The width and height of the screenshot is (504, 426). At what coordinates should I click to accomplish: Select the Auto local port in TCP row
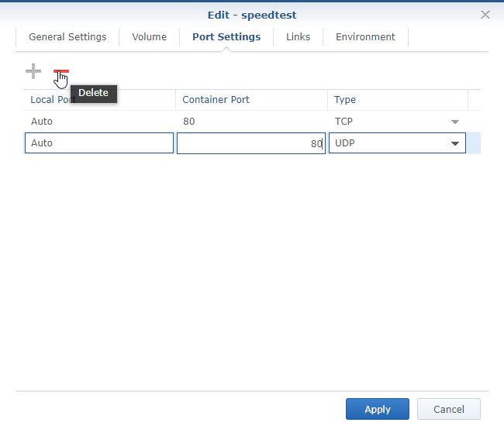coord(42,122)
